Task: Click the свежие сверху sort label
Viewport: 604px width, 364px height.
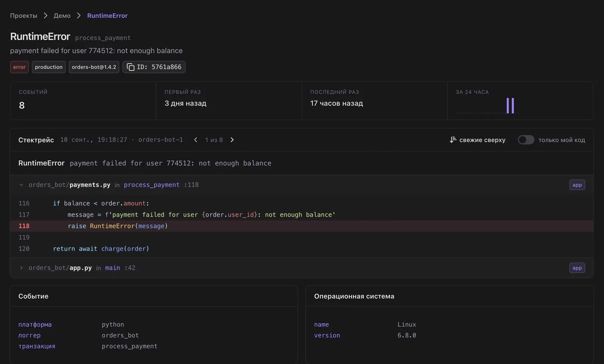Action: [482, 140]
